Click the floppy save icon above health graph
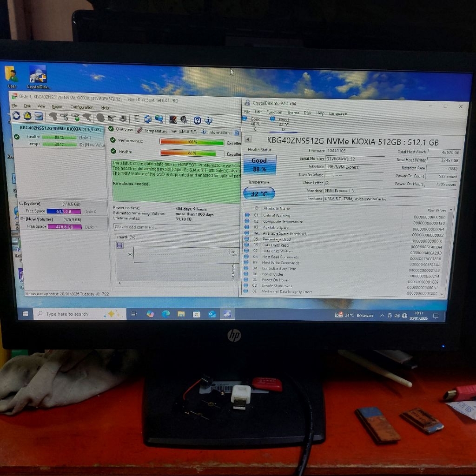The width and height of the screenshot is (476, 476). tap(120, 245)
